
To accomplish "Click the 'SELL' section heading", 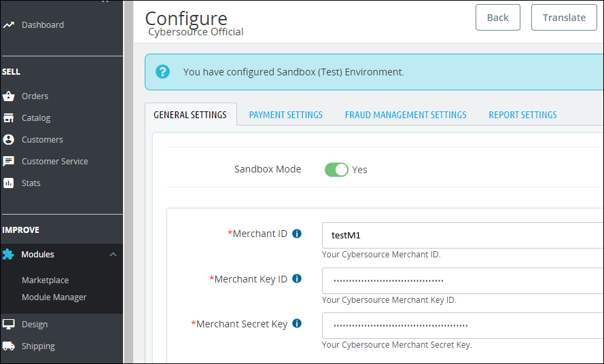I will pos(11,71).
